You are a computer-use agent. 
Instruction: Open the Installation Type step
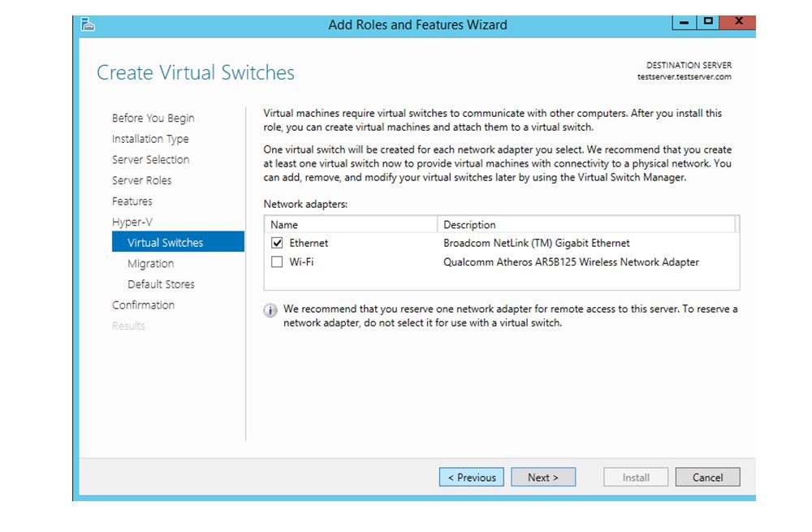click(150, 139)
